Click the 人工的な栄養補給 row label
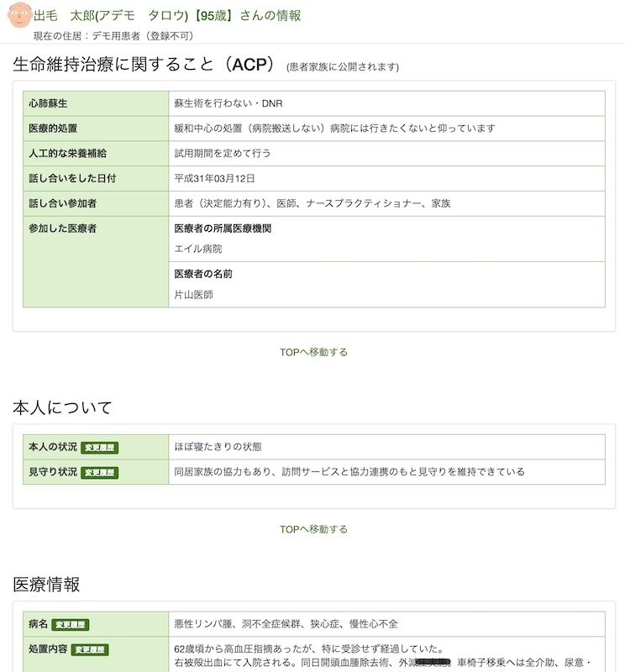Viewport: 625px width, 672px height. (67, 154)
